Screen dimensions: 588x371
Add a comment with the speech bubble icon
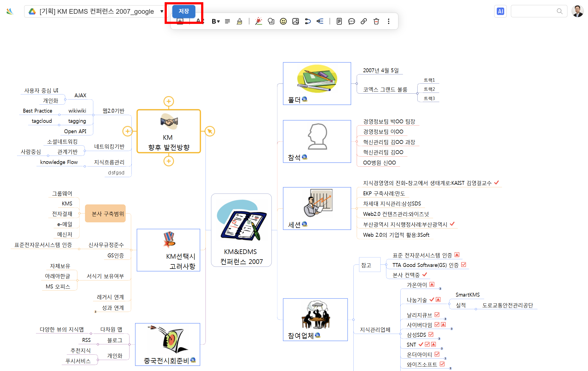point(351,21)
